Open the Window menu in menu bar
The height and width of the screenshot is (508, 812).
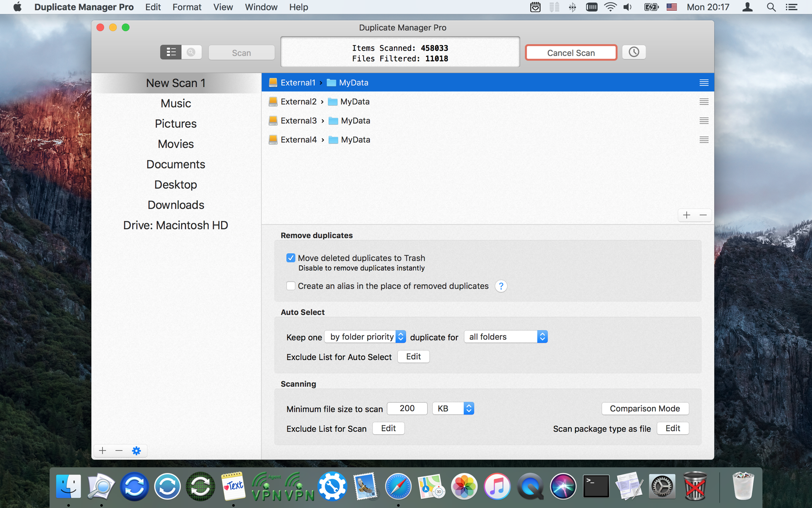261,7
